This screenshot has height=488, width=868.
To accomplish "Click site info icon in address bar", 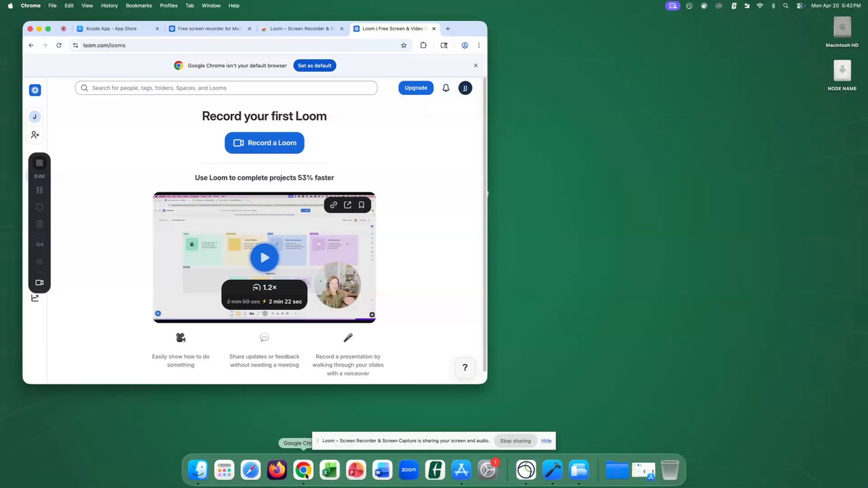I will [x=75, y=45].
